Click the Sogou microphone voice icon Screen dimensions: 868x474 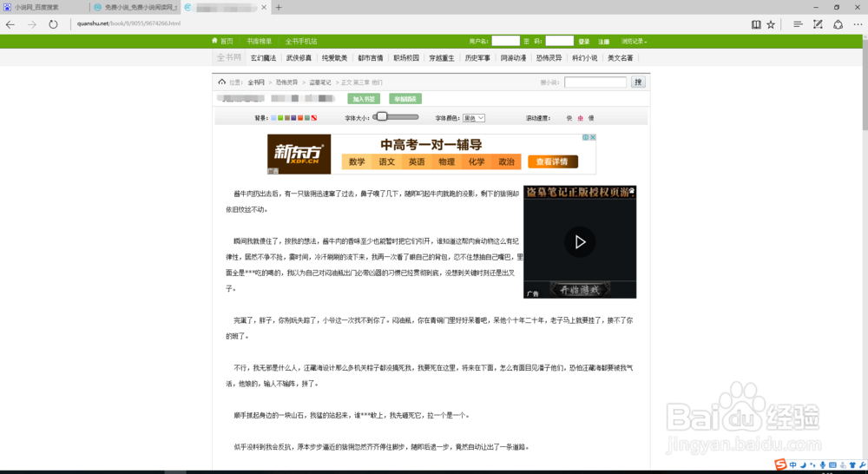823,465
